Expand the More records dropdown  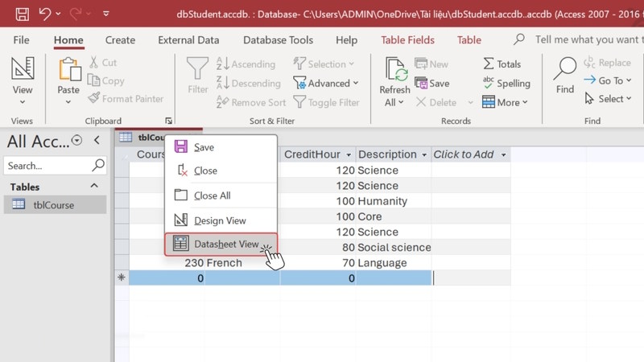(505, 102)
